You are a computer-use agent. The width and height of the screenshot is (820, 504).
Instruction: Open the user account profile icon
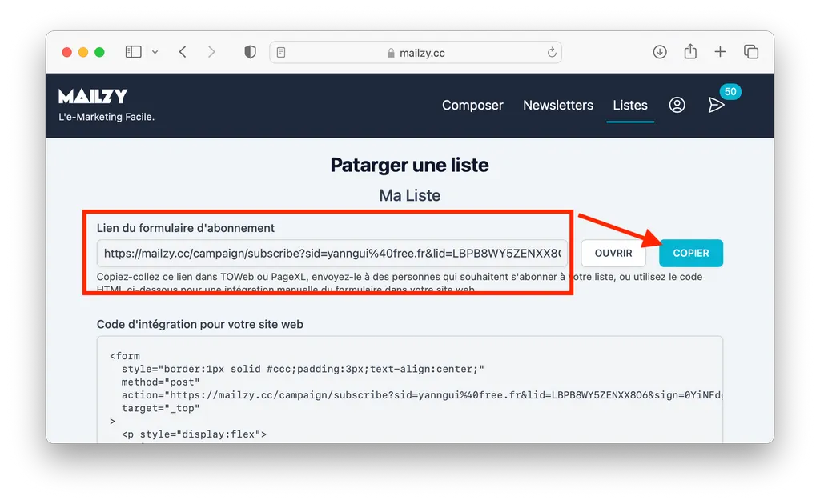click(x=677, y=105)
